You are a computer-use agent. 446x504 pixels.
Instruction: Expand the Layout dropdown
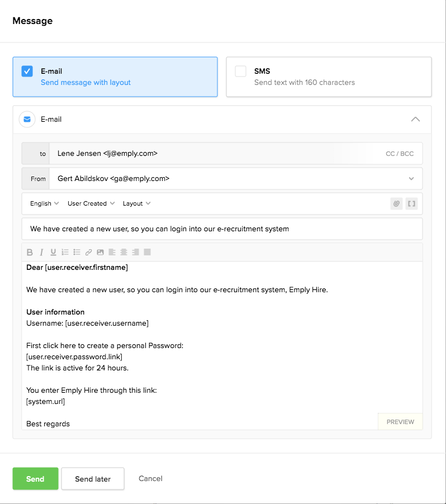point(136,203)
